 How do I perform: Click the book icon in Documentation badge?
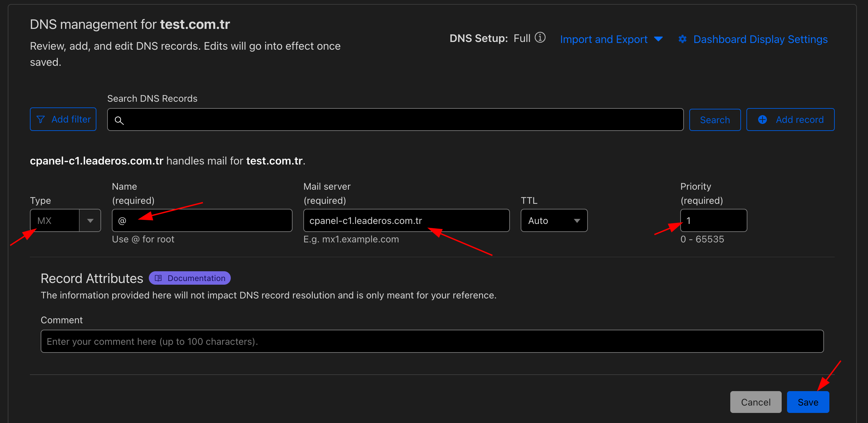pyautogui.click(x=158, y=278)
